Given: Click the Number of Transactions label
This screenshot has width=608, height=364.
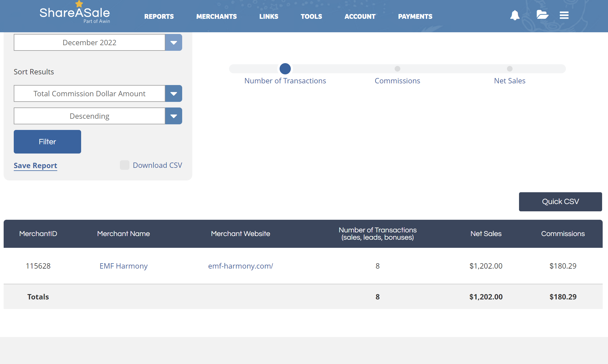Looking at the screenshot, I should click(285, 81).
